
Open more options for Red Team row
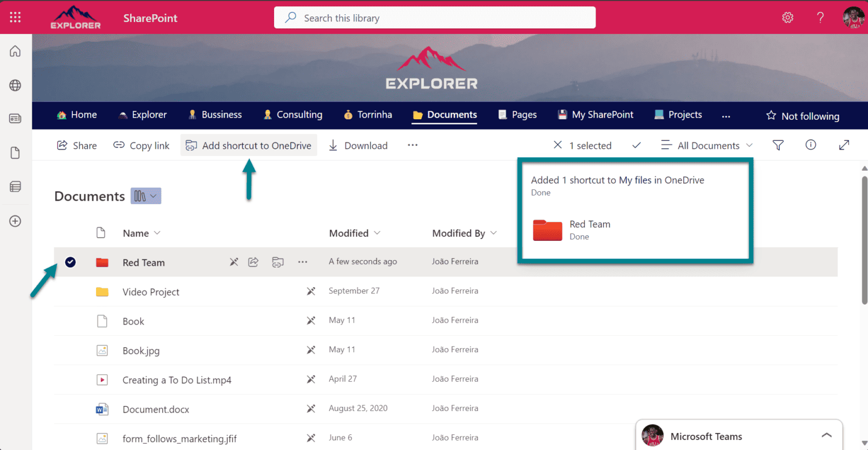coord(302,262)
